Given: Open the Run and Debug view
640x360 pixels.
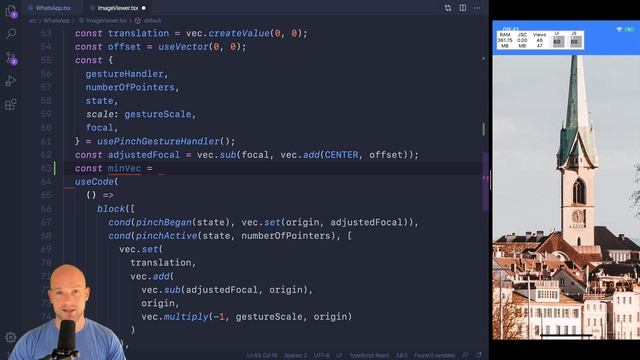Looking at the screenshot, I should pos(11,81).
